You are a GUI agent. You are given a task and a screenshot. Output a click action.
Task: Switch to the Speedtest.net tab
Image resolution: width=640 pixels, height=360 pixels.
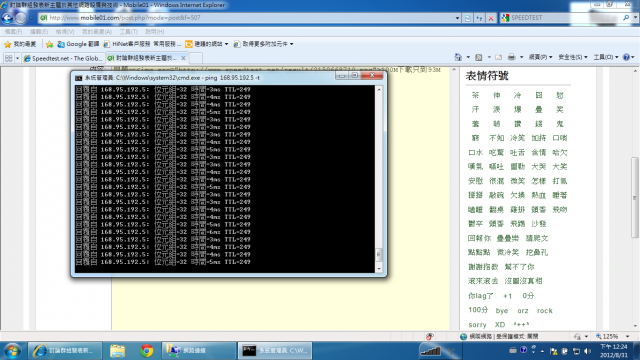point(63,58)
